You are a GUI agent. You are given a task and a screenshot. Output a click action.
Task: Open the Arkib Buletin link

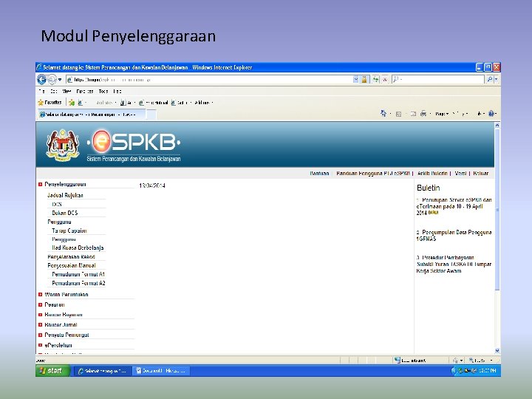(432, 174)
